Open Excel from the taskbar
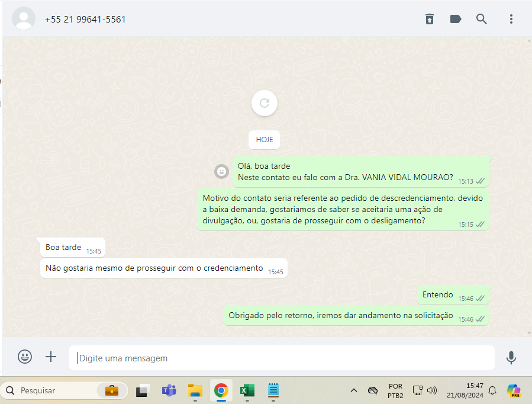Screen dimensions: 532x404 point(247,390)
